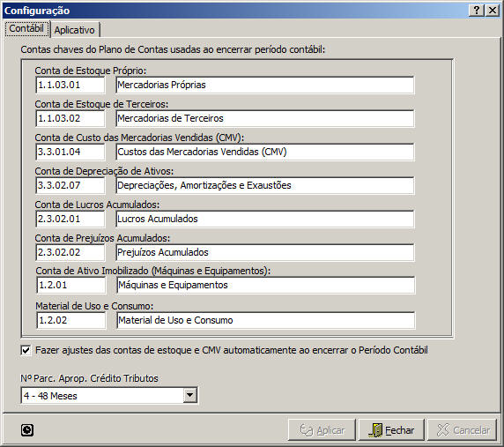Click the 'Conta de Estoque Próprio:' label

click(91, 71)
